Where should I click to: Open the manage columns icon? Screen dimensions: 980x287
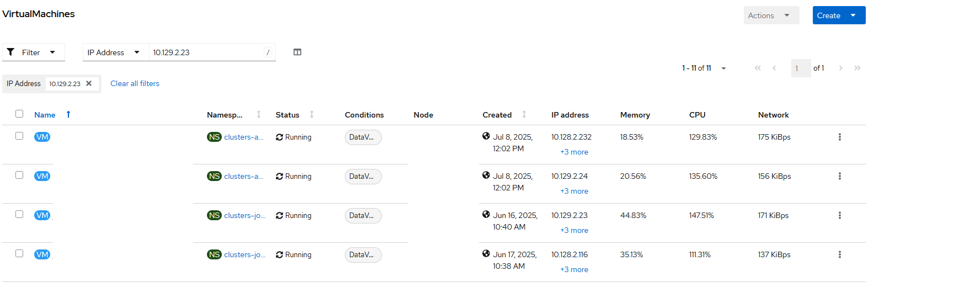[297, 52]
